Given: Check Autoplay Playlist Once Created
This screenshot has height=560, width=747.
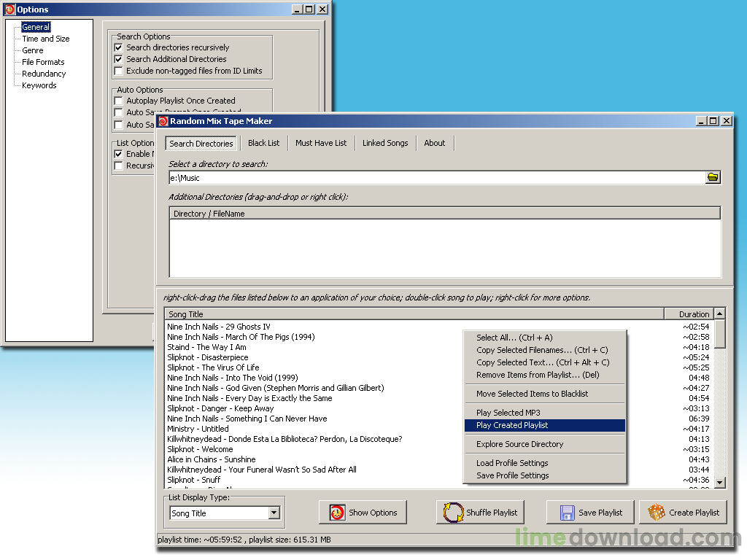Looking at the screenshot, I should pyautogui.click(x=119, y=101).
